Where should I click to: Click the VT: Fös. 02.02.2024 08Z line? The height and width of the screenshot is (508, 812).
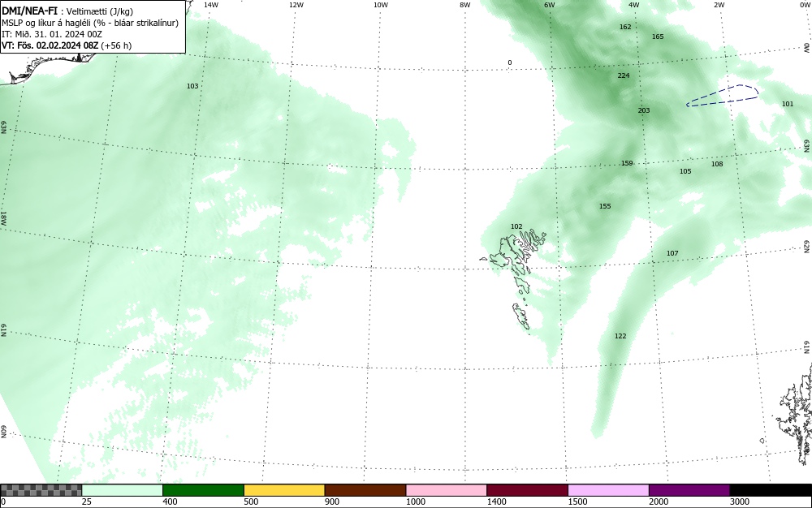[67, 45]
